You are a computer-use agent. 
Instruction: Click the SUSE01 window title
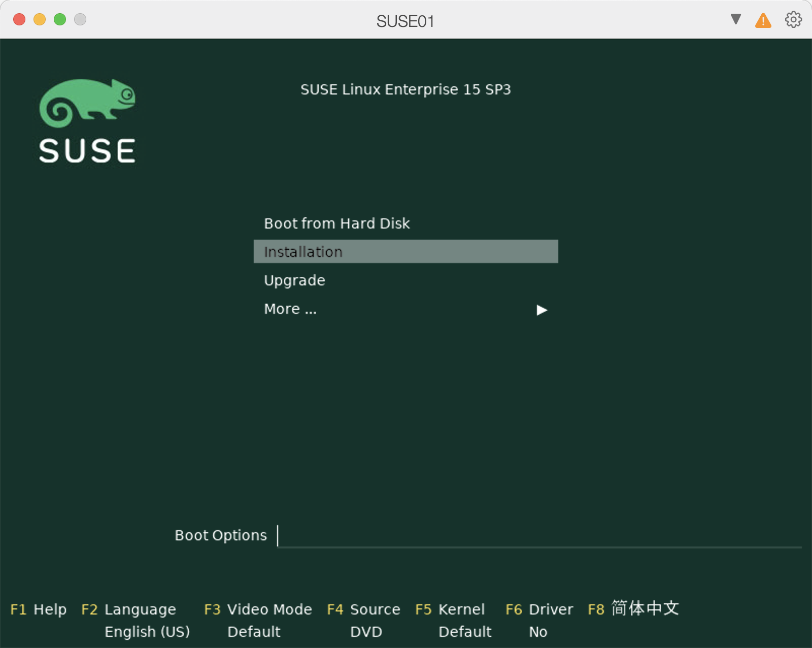pyautogui.click(x=405, y=21)
